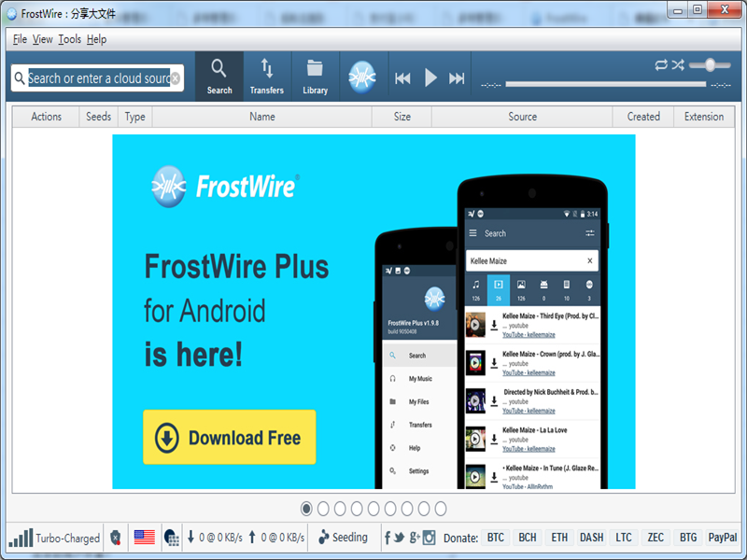Select the third slideshow dot
Image resolution: width=747 pixels, height=560 pixels.
[340, 509]
